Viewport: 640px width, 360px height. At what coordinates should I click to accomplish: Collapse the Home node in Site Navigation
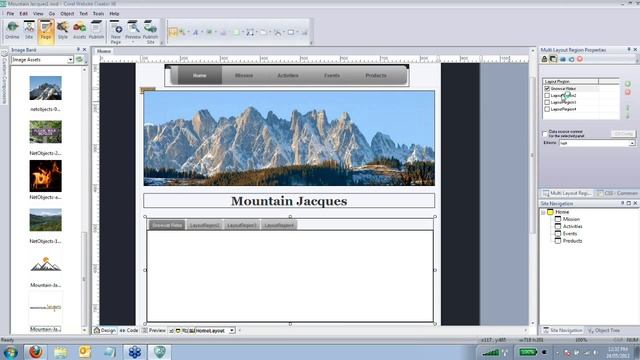[x=543, y=212]
